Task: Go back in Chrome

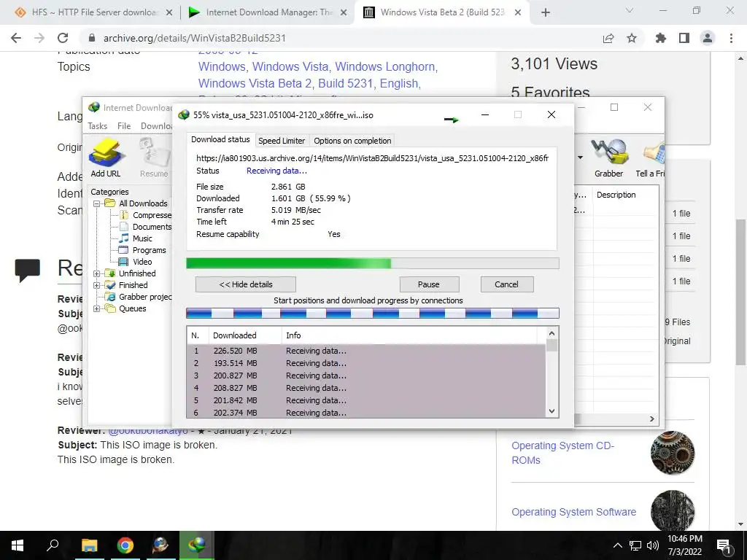Action: [x=16, y=38]
